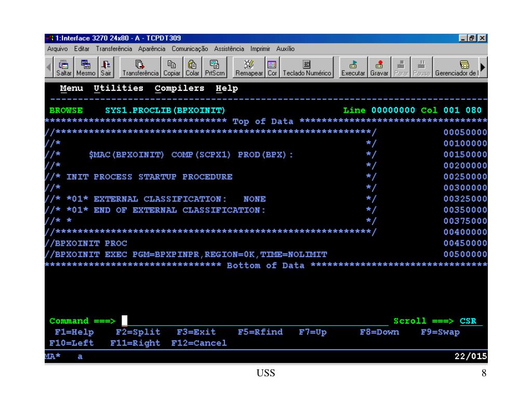Open the Comunicação menu
The height and width of the screenshot is (399, 532).
click(190, 49)
